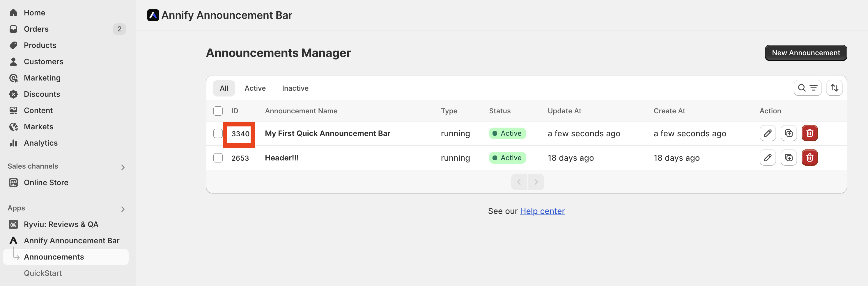Switch to the Inactive tab
This screenshot has width=868, height=286.
point(295,88)
